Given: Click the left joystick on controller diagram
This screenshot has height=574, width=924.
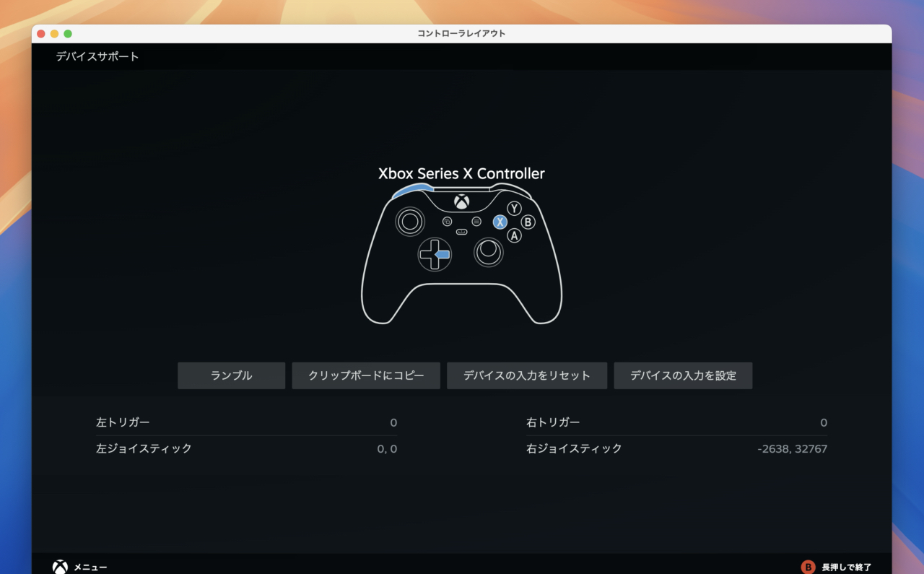Looking at the screenshot, I should [x=410, y=221].
